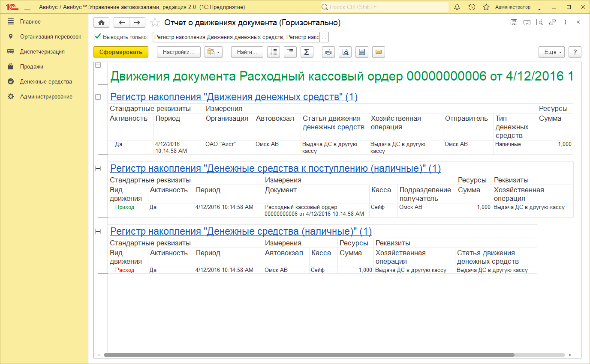Screen dimensions: 590x364
Task: Click the expand all groups icon
Action: pos(274,52)
